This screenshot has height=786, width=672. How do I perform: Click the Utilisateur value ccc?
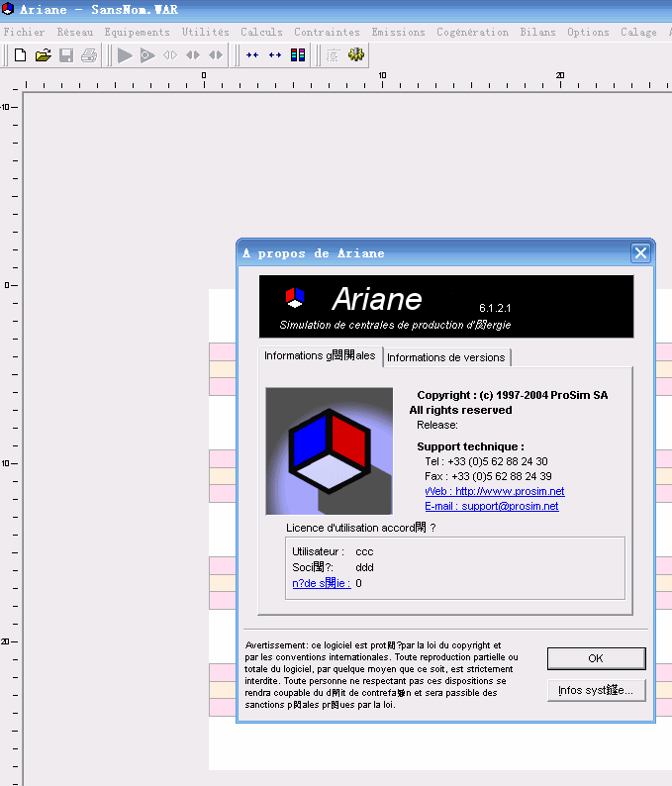click(x=364, y=552)
